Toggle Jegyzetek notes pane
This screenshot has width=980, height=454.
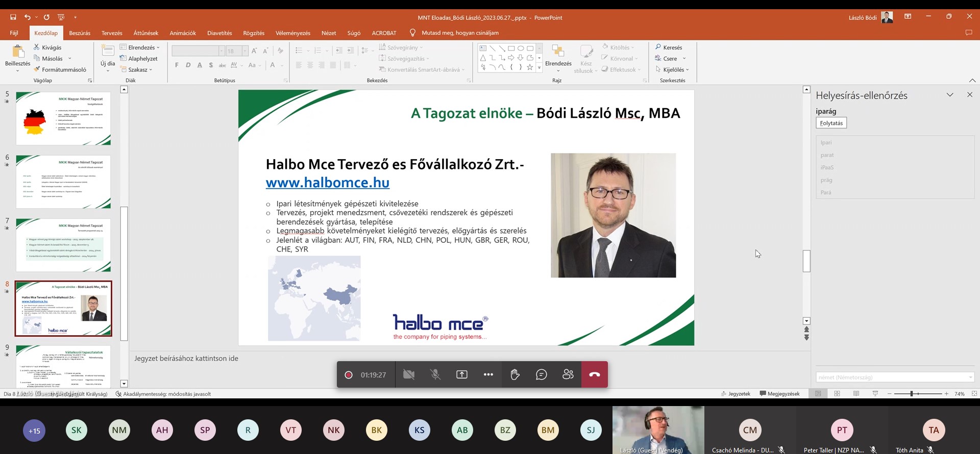tap(736, 394)
